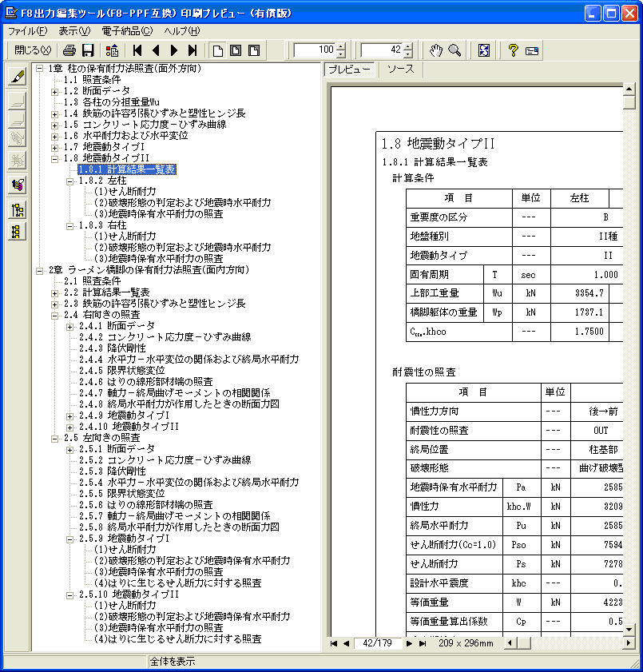This screenshot has height=672, width=643.
Task: Open the 電子納品(C) menu
Action: 127,31
